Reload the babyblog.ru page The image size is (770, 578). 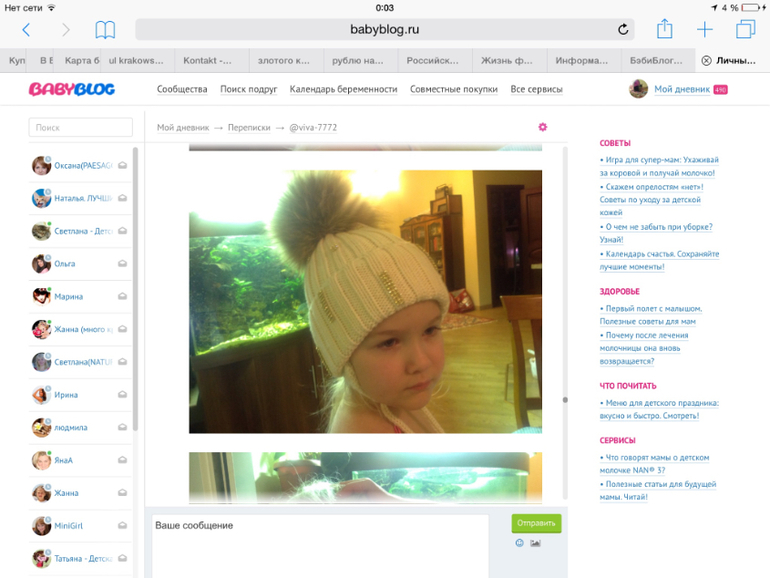pos(623,29)
